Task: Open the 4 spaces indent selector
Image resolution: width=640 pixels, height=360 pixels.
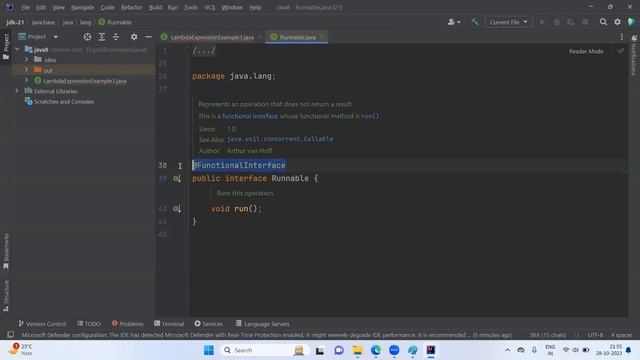Action: click(621, 335)
